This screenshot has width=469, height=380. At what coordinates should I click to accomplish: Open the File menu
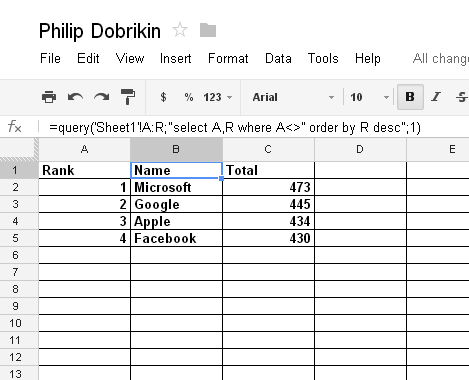50,58
